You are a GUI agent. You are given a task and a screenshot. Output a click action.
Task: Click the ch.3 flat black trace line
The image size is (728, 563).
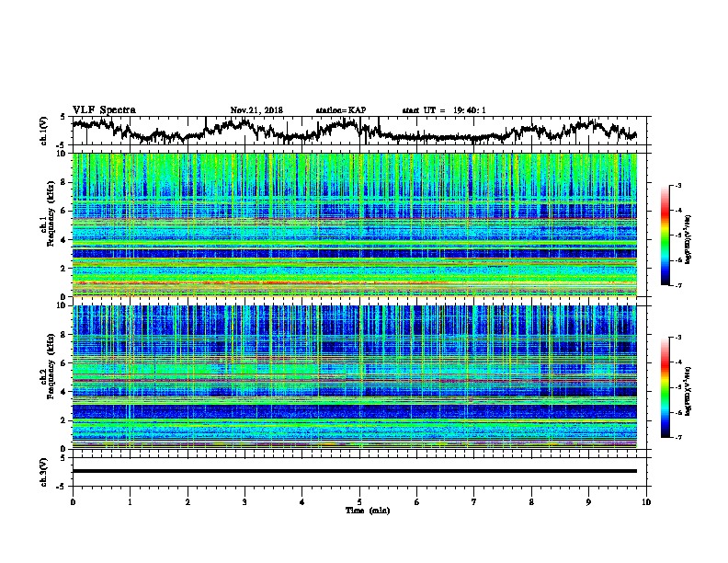[355, 471]
